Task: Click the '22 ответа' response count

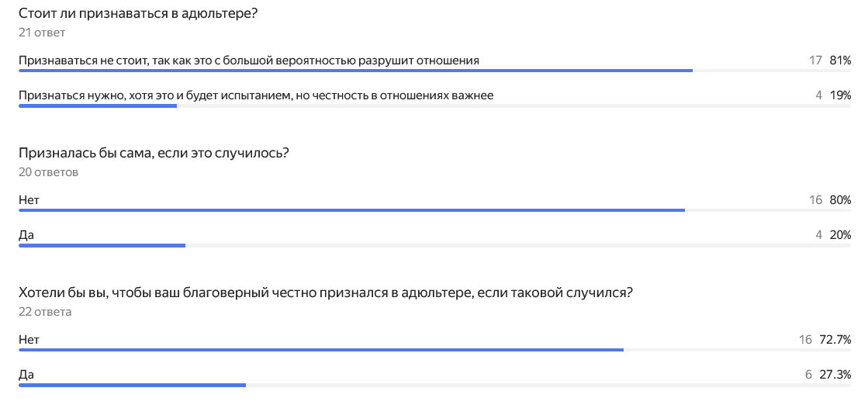Action: [45, 312]
